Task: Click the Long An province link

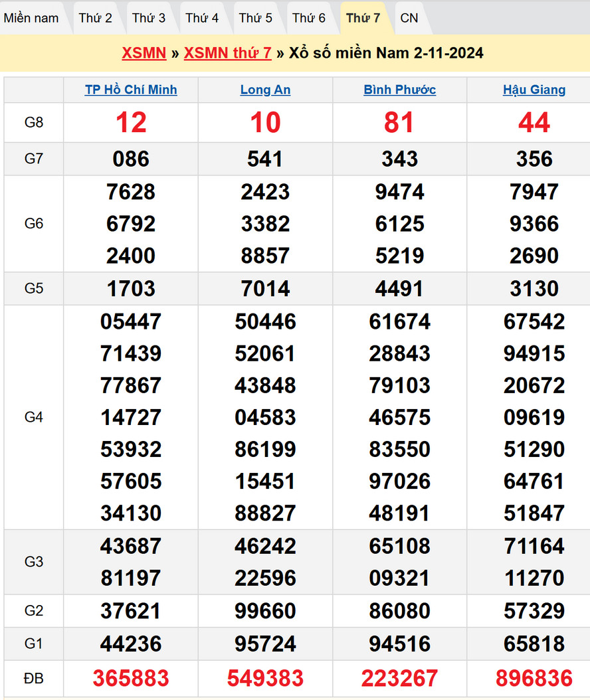Action: pyautogui.click(x=265, y=90)
